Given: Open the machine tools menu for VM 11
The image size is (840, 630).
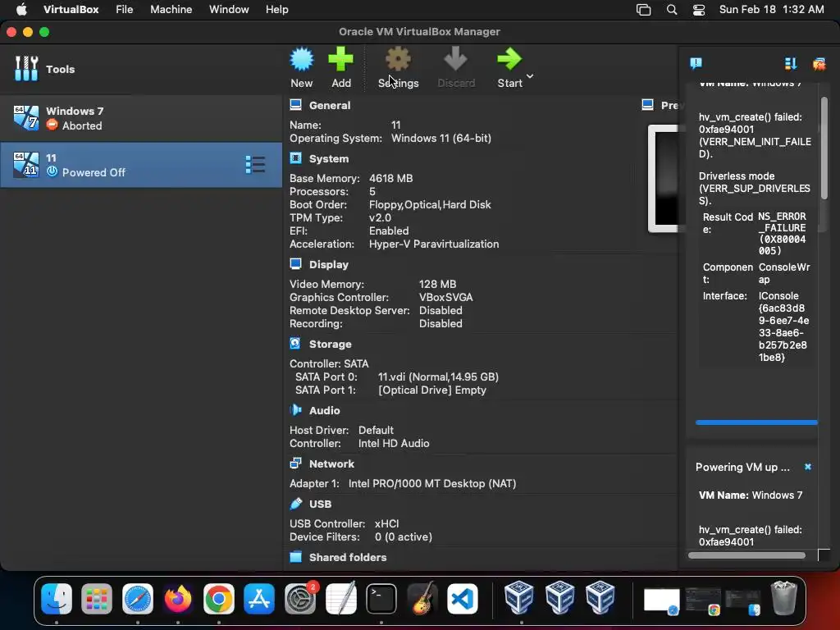Looking at the screenshot, I should (x=255, y=164).
